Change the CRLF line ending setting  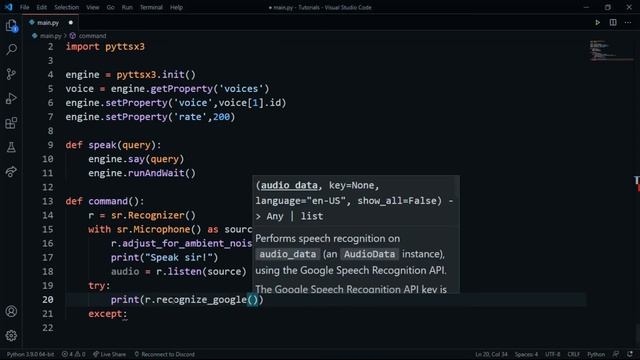pos(573,354)
